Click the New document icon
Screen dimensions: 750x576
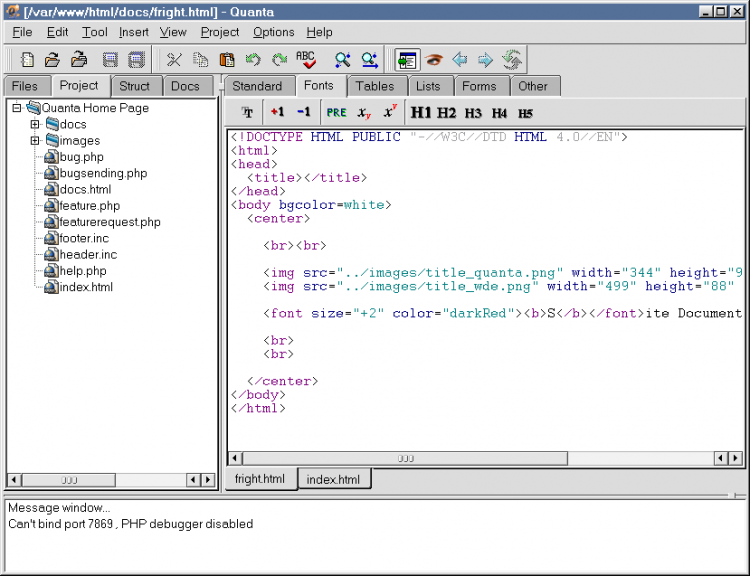(27, 60)
